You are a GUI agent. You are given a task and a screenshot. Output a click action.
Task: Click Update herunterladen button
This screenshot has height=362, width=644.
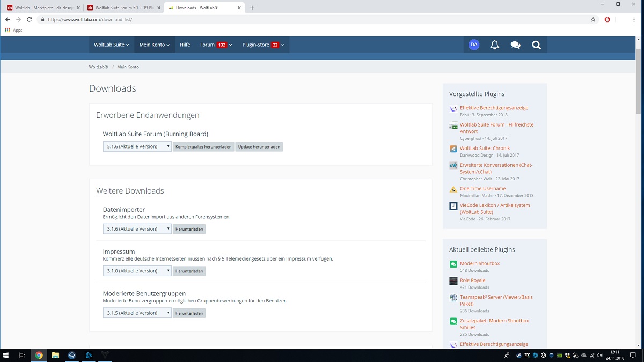tap(259, 146)
